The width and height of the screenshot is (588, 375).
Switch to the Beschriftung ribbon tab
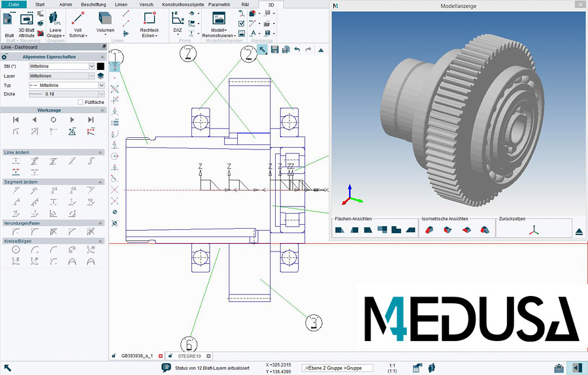click(93, 5)
